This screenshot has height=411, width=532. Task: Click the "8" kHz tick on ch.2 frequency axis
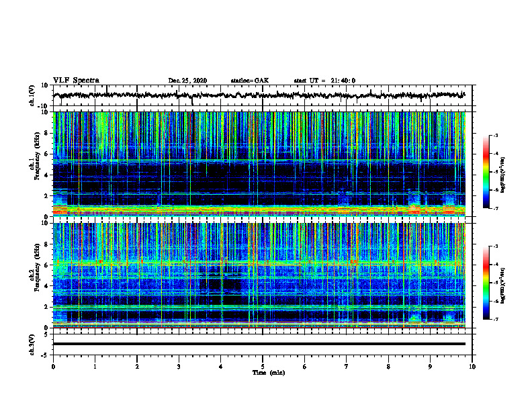pyautogui.click(x=47, y=244)
